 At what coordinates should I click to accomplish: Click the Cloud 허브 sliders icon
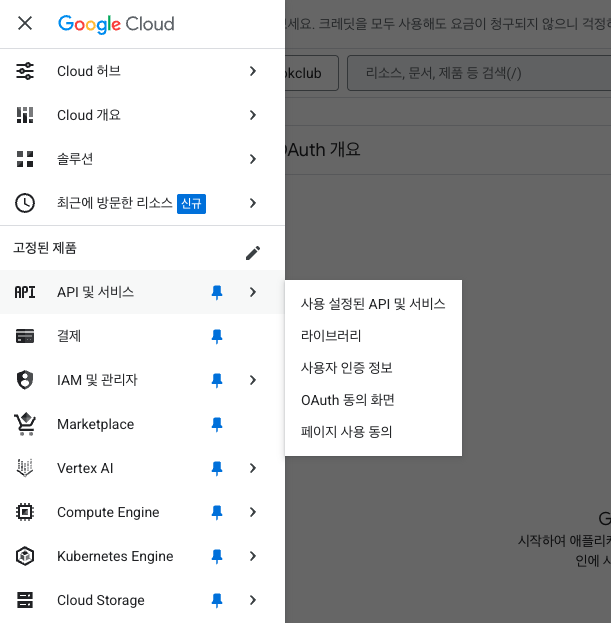[25, 71]
